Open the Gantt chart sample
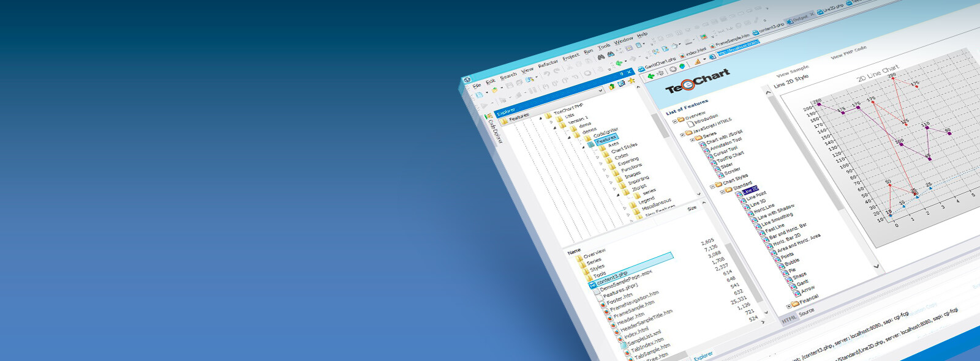Viewport: 980px width, 361px height. coord(802,283)
